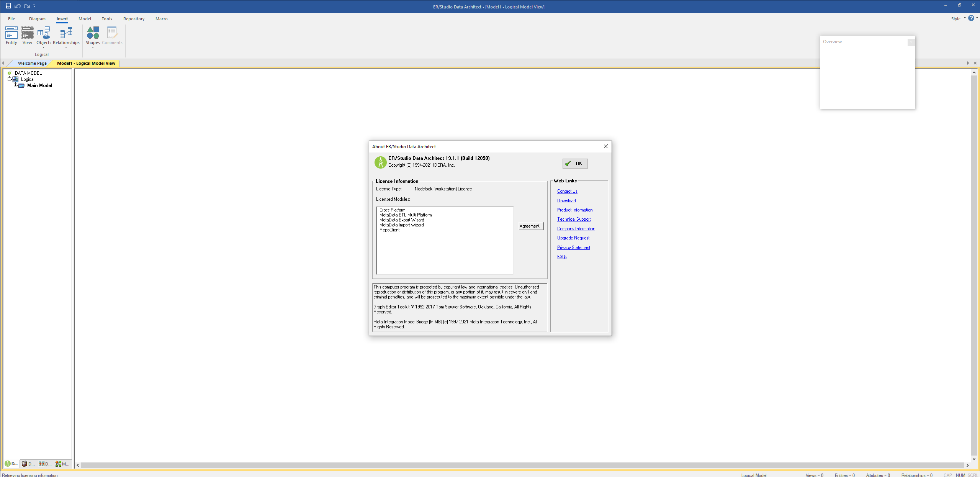Select MetaData Import Wizard module
The width and height of the screenshot is (980, 477).
tap(401, 225)
